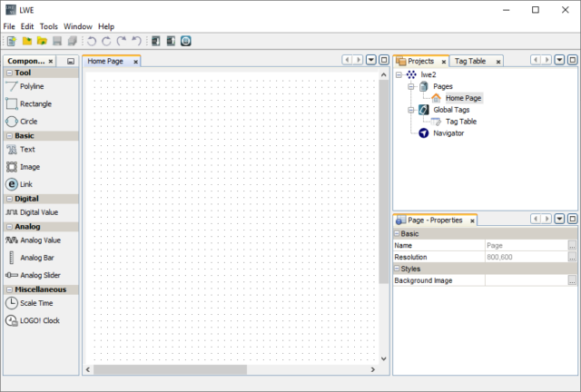
Task: Select the Digital Value component
Action: tap(38, 211)
